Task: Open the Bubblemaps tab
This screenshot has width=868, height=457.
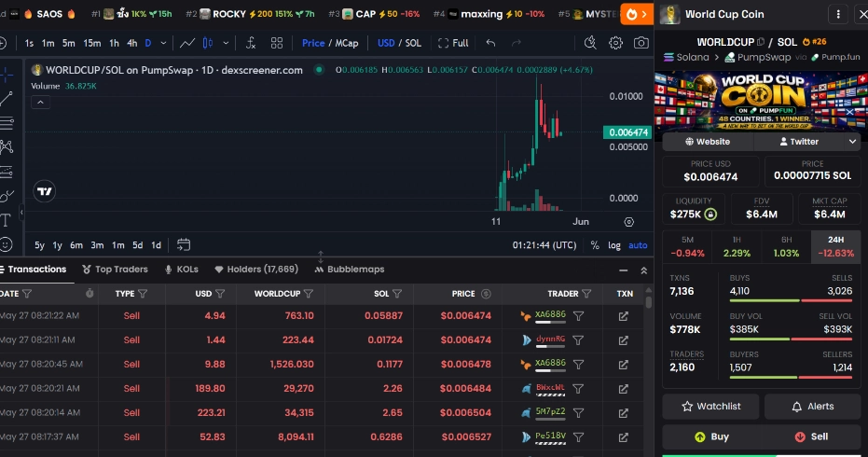Action: click(x=350, y=270)
